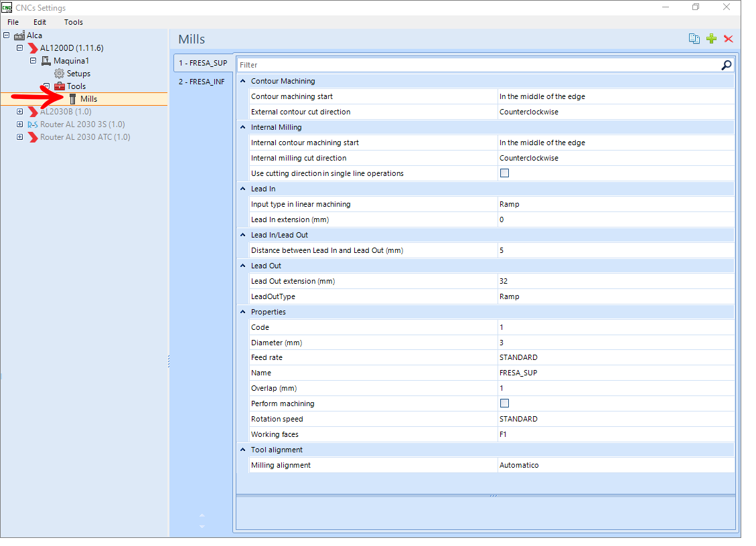Click the filter search magnifier icon
This screenshot has height=546, width=756.
(726, 65)
